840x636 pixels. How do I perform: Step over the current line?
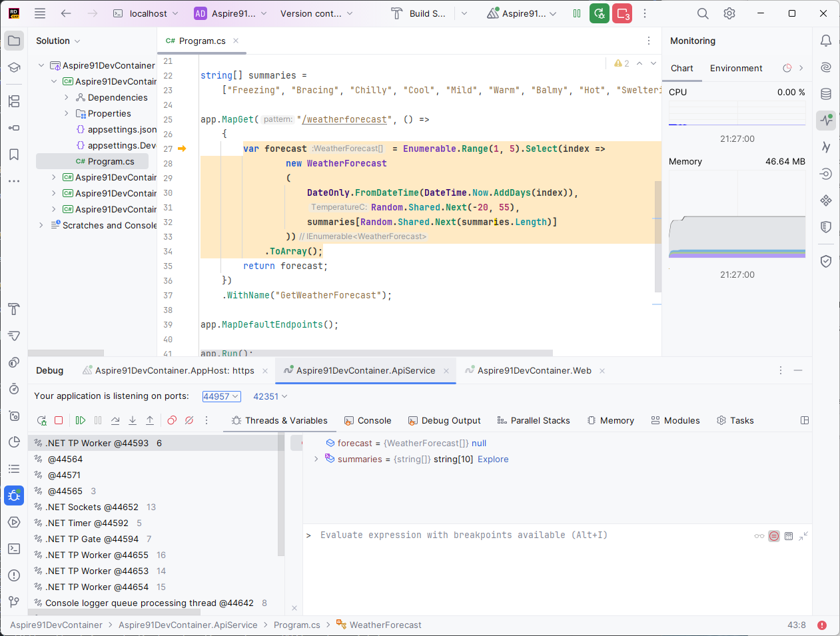[x=115, y=420]
